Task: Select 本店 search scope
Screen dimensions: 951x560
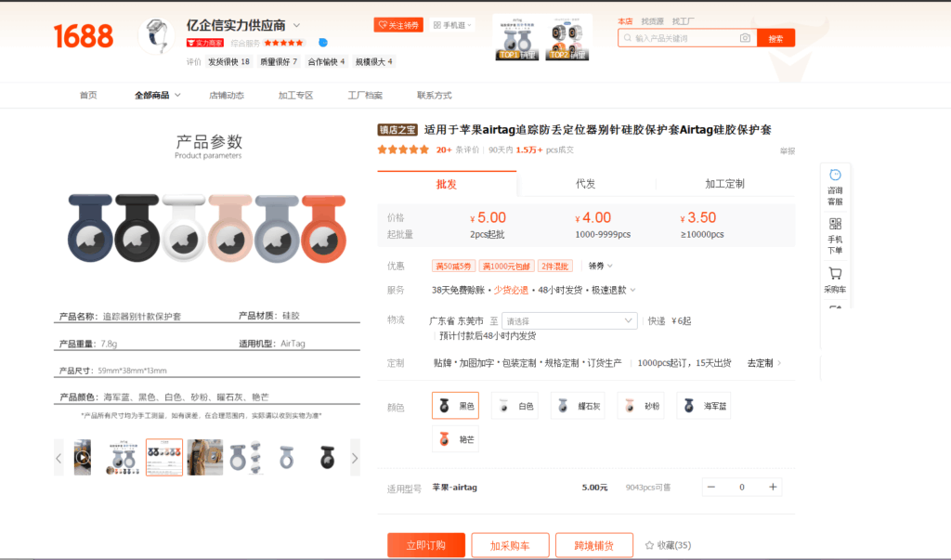Action: (625, 21)
